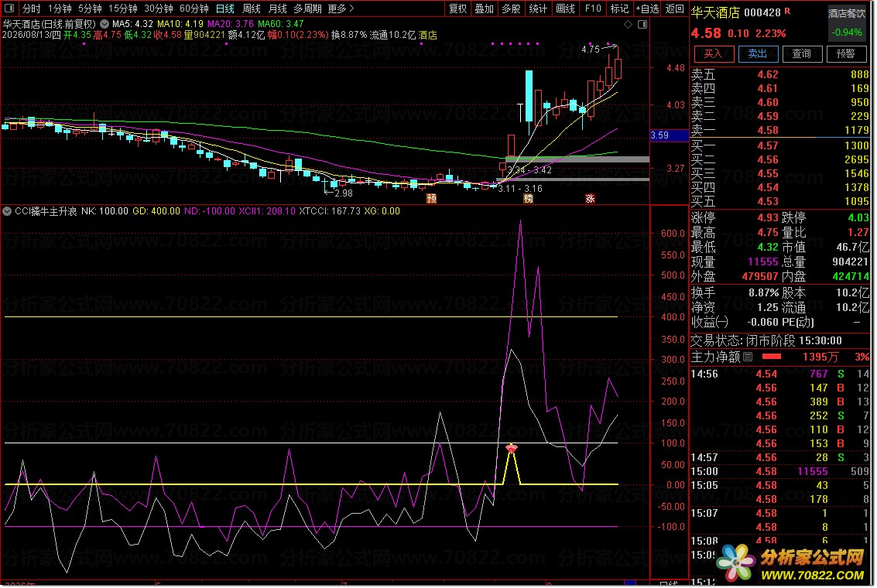Click the 酒店 sector link in chart header
877x588 pixels.
point(428,36)
